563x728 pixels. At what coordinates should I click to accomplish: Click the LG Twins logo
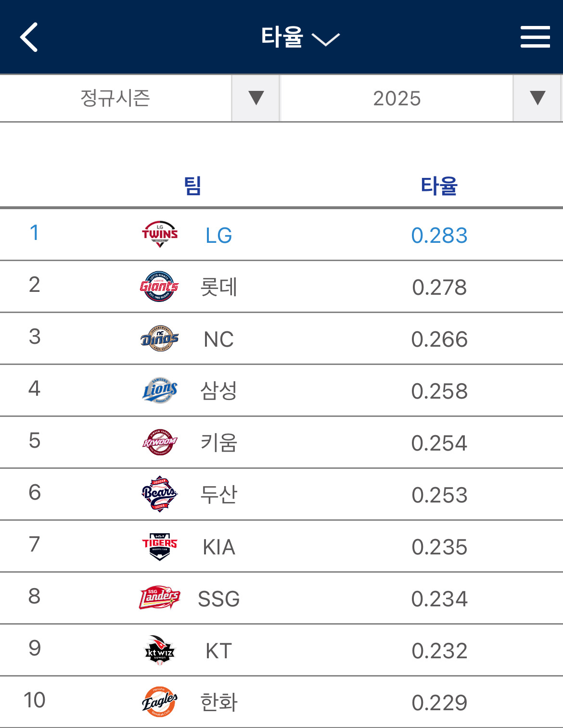160,235
